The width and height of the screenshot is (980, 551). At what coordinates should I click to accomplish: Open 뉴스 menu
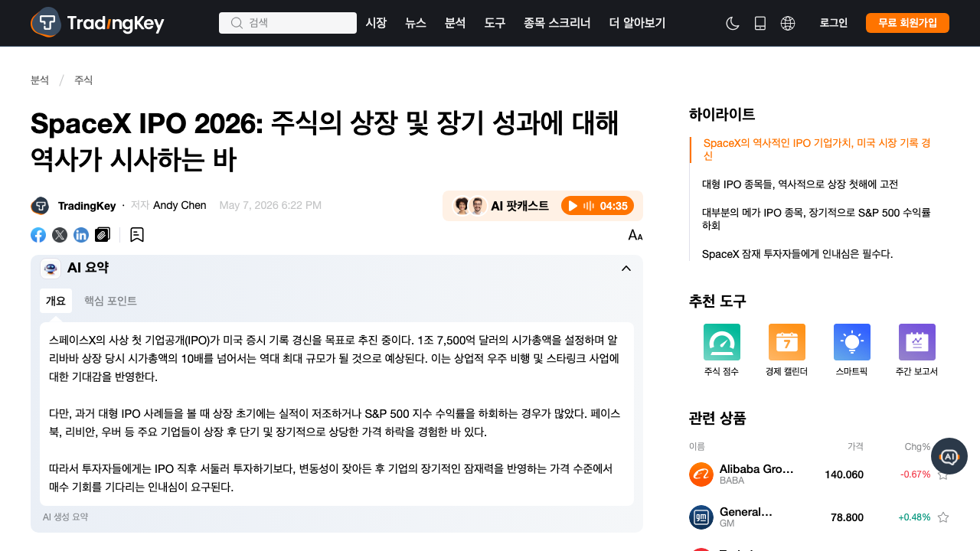pyautogui.click(x=416, y=23)
